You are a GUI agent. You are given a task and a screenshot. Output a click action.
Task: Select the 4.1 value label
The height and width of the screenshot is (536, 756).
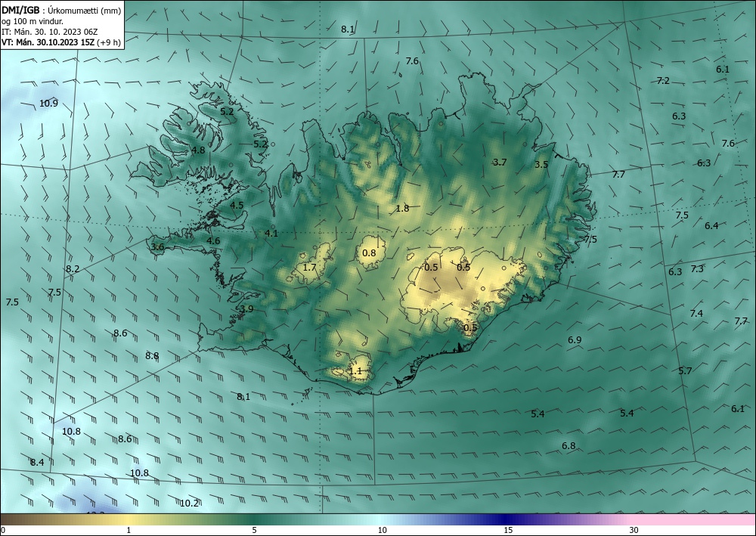pyautogui.click(x=271, y=234)
